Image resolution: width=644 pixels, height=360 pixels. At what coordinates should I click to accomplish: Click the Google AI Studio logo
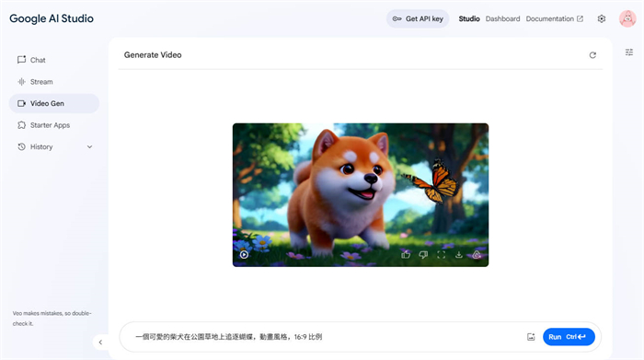52,18
